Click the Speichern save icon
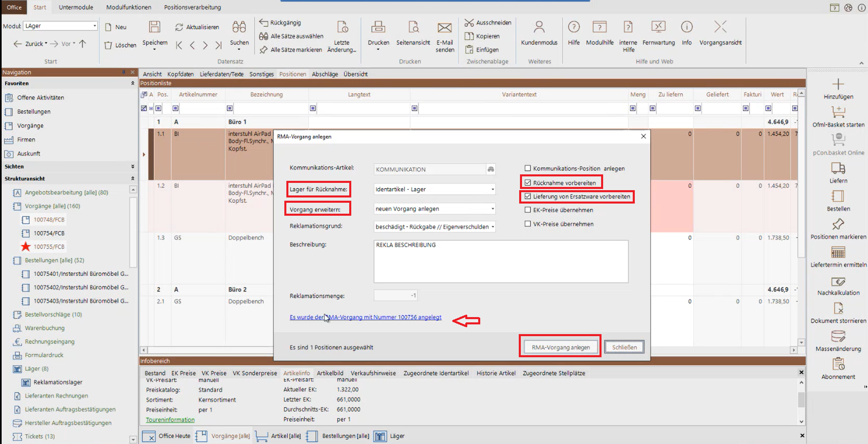Screen dimensions: 868x444 point(155,28)
